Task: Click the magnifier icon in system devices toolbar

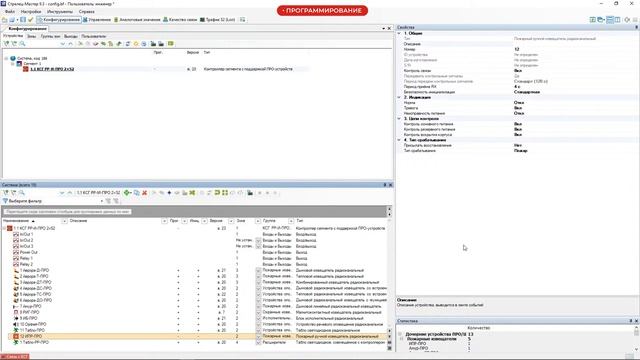Action: pos(22,193)
